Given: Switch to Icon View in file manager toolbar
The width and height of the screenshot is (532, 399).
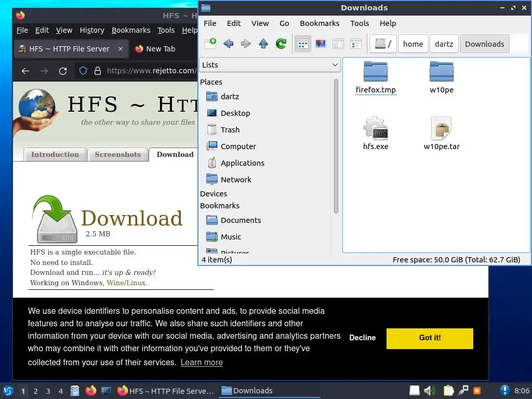Looking at the screenshot, I should point(303,44).
